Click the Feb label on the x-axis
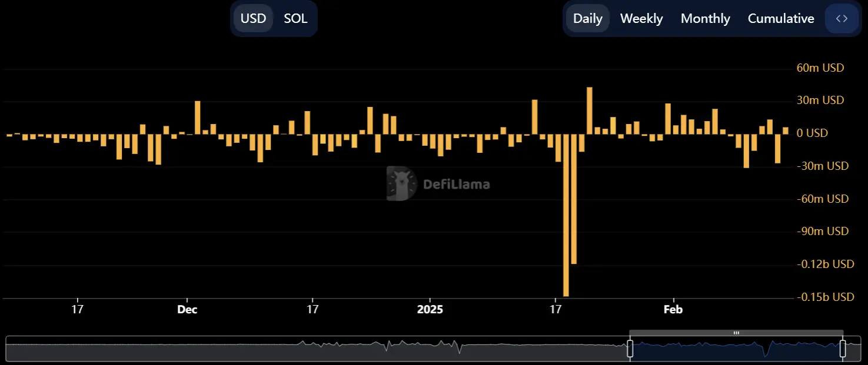This screenshot has width=868, height=365. pos(673,309)
